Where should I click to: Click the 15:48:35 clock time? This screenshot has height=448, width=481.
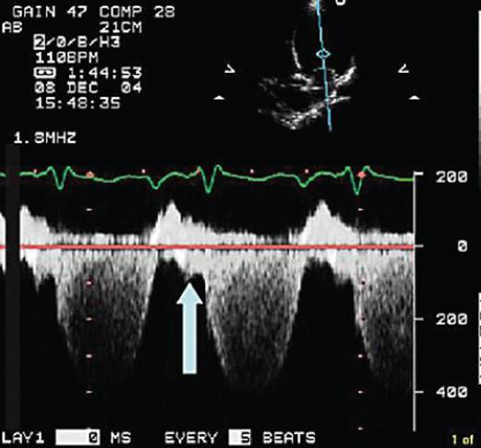[x=78, y=103]
